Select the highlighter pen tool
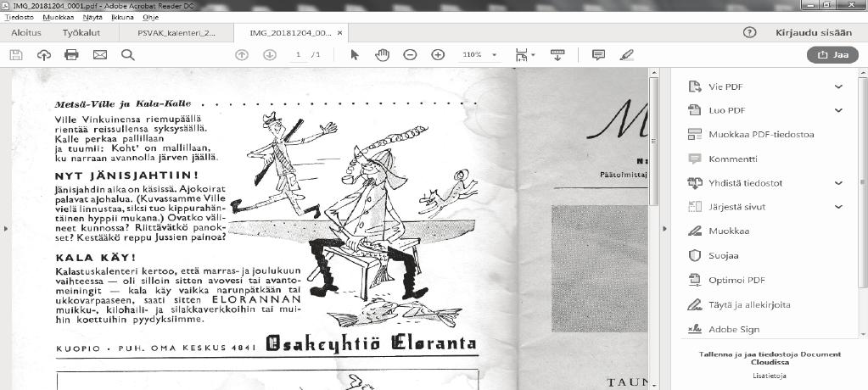The height and width of the screenshot is (390, 868). point(626,55)
